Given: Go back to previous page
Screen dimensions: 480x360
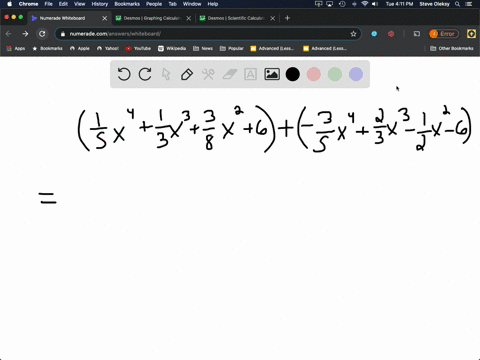Looking at the screenshot, I should [x=9, y=34].
